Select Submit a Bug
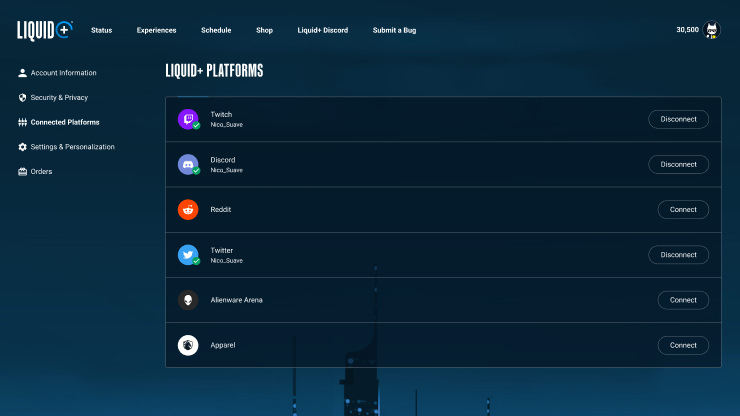This screenshot has height=416, width=740. point(395,30)
